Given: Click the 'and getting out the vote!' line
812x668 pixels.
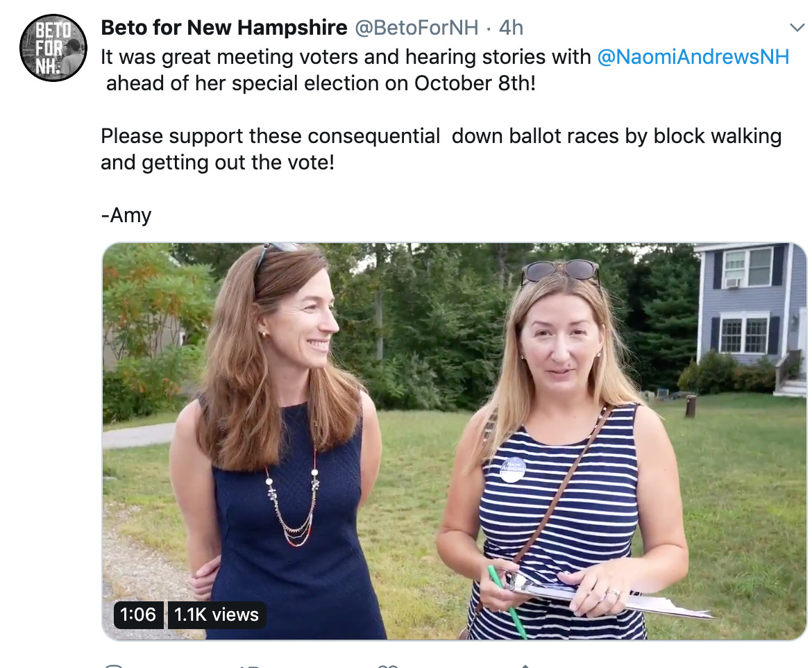Looking at the screenshot, I should pos(217,162).
